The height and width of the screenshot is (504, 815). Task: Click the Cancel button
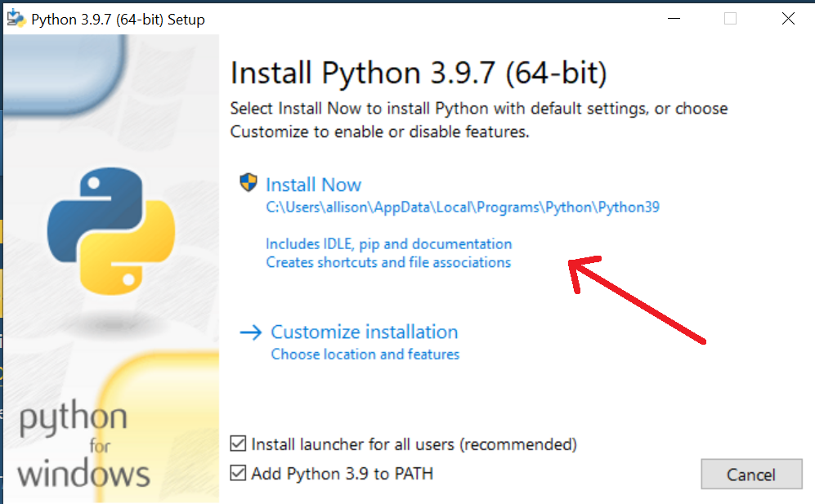tap(750, 474)
